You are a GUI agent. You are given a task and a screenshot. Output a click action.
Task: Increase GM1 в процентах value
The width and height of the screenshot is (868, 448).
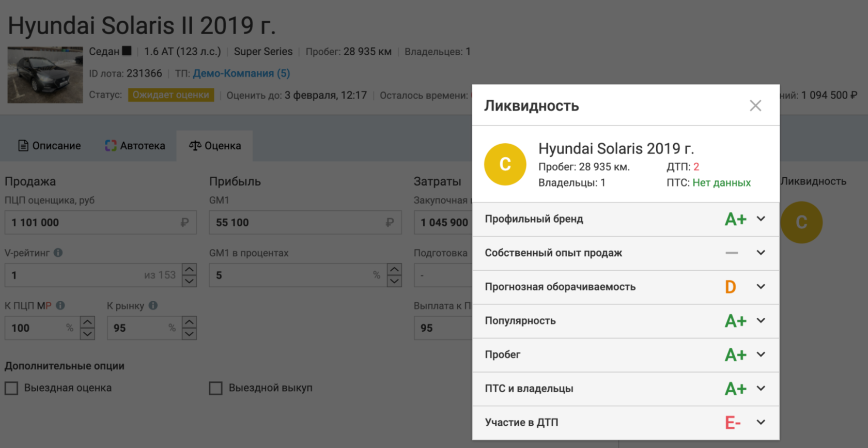click(394, 270)
